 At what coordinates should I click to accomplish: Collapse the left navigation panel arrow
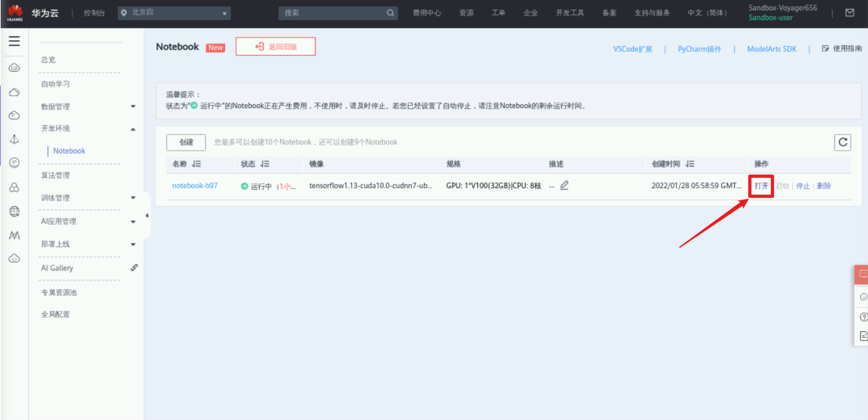(x=147, y=216)
